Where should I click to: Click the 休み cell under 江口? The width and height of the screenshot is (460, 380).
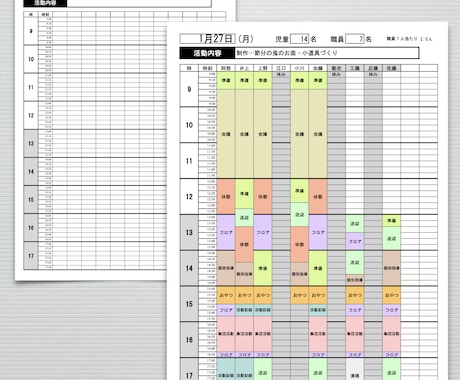click(281, 74)
